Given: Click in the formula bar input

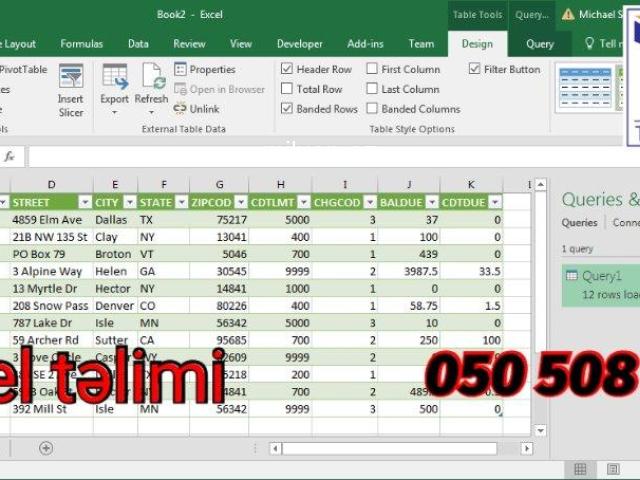Looking at the screenshot, I should [x=300, y=157].
